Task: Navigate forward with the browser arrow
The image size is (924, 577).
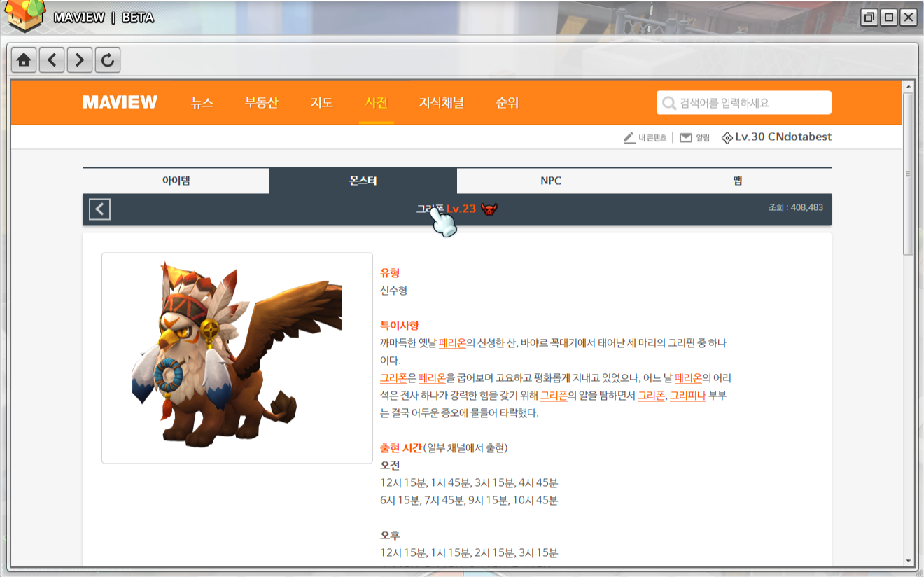Action: click(80, 60)
